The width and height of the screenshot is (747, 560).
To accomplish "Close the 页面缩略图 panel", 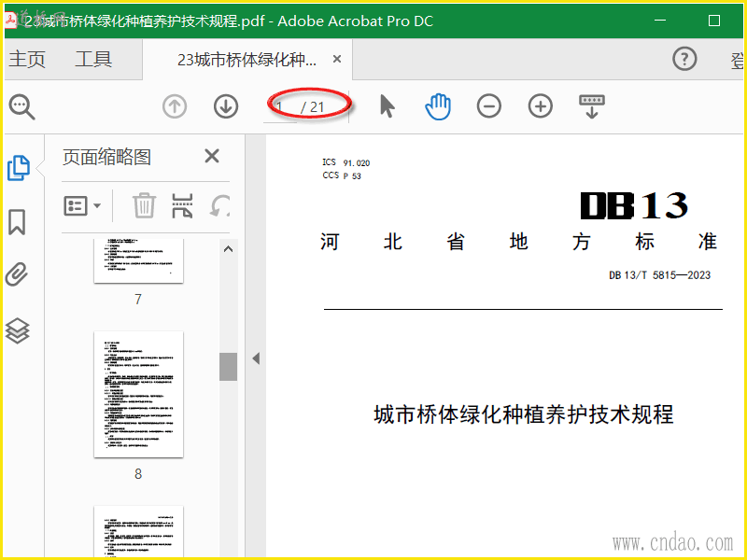I will (212, 156).
